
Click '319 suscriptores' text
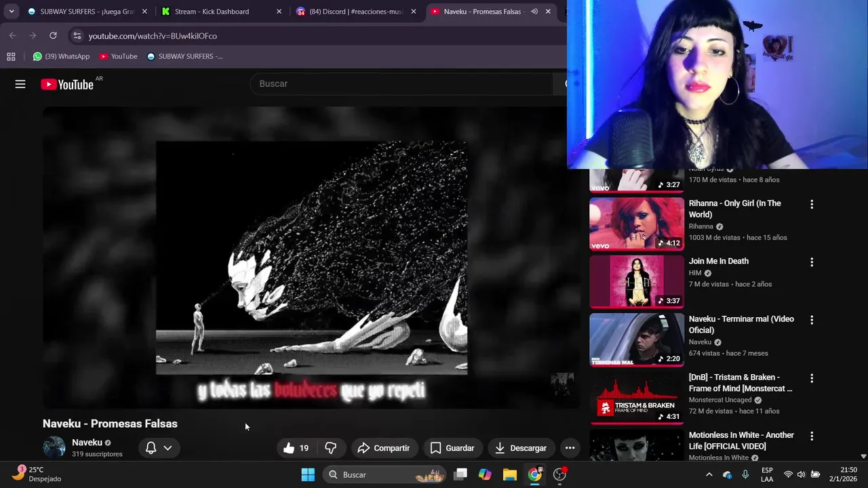point(97,454)
